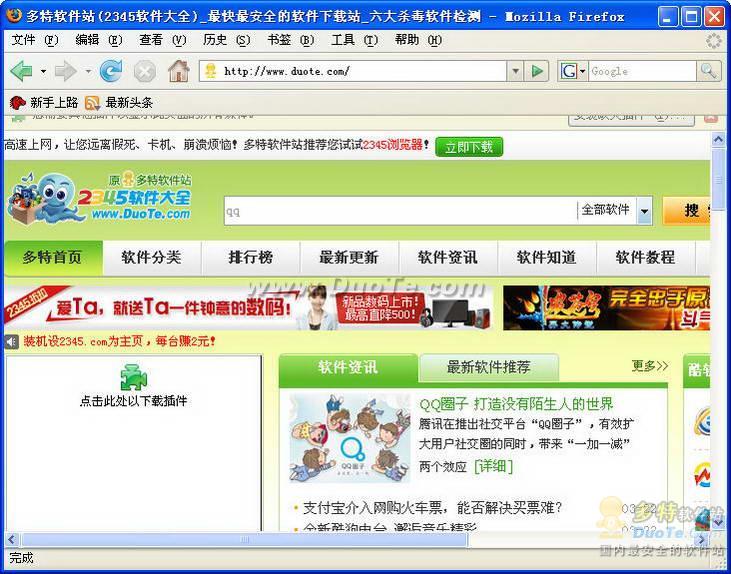Click the 2345浏览器 red link
The image size is (731, 574).
[393, 145]
